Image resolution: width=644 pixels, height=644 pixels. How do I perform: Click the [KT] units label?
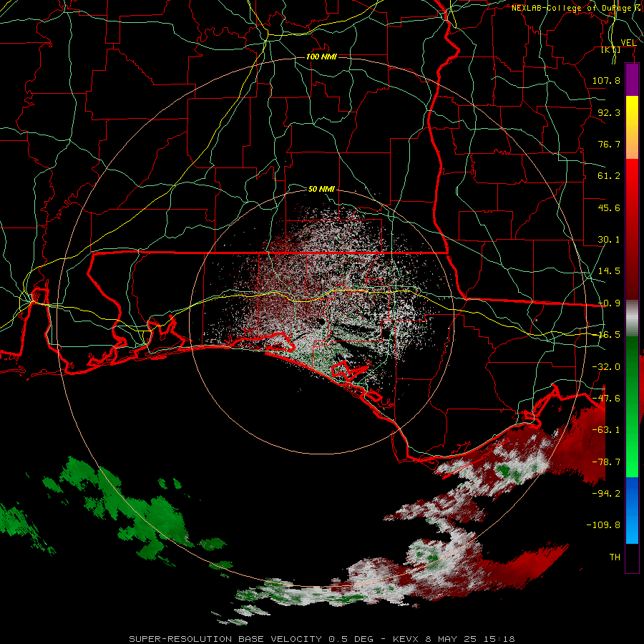611,49
